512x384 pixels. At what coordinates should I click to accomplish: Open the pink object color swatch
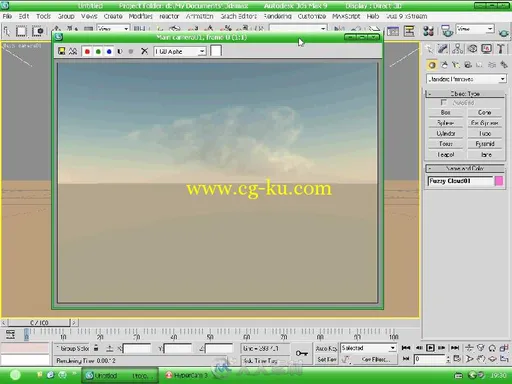click(499, 181)
